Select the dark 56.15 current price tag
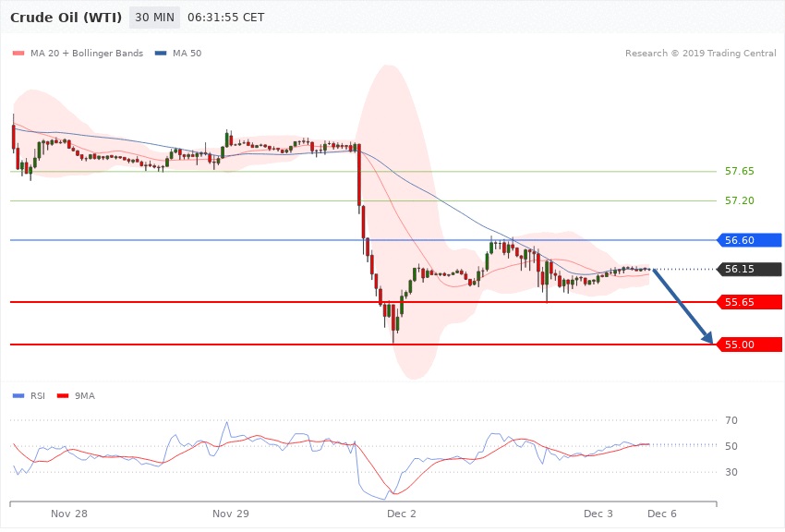Screen dimensions: 785x532 tap(749, 270)
